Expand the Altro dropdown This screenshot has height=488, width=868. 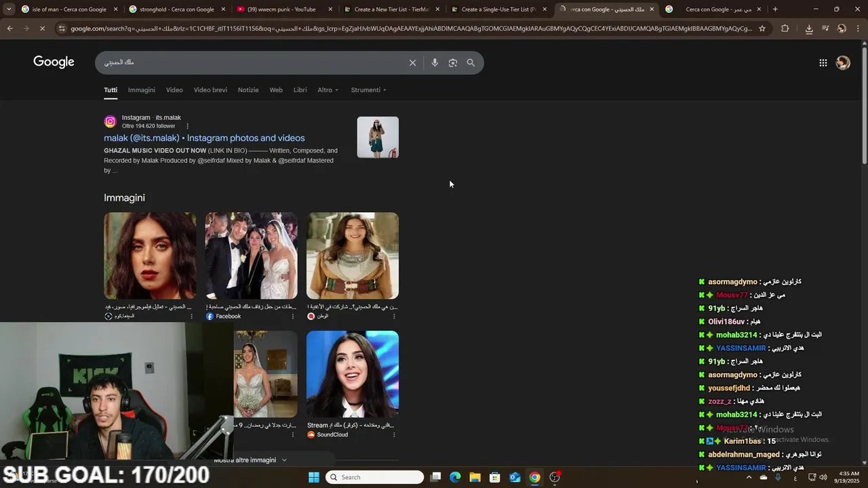click(328, 89)
